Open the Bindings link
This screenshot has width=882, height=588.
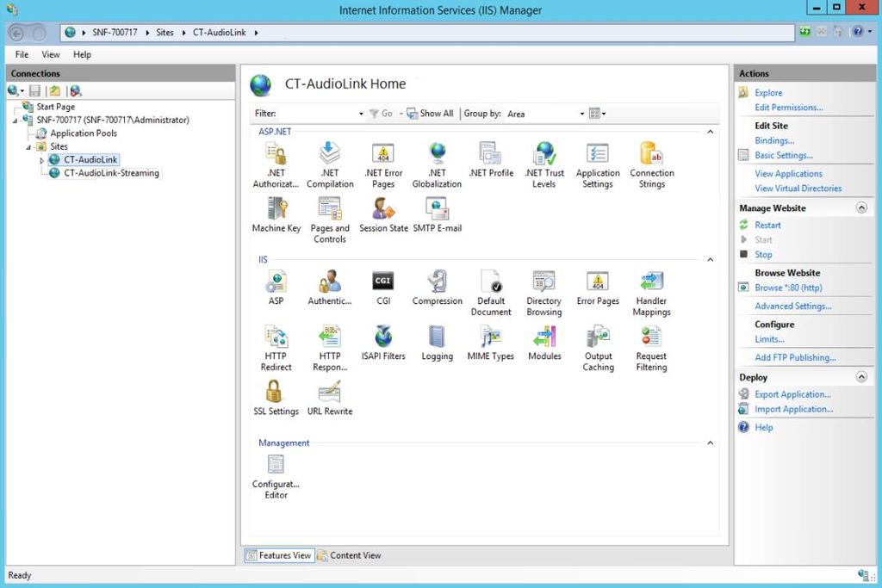point(774,140)
